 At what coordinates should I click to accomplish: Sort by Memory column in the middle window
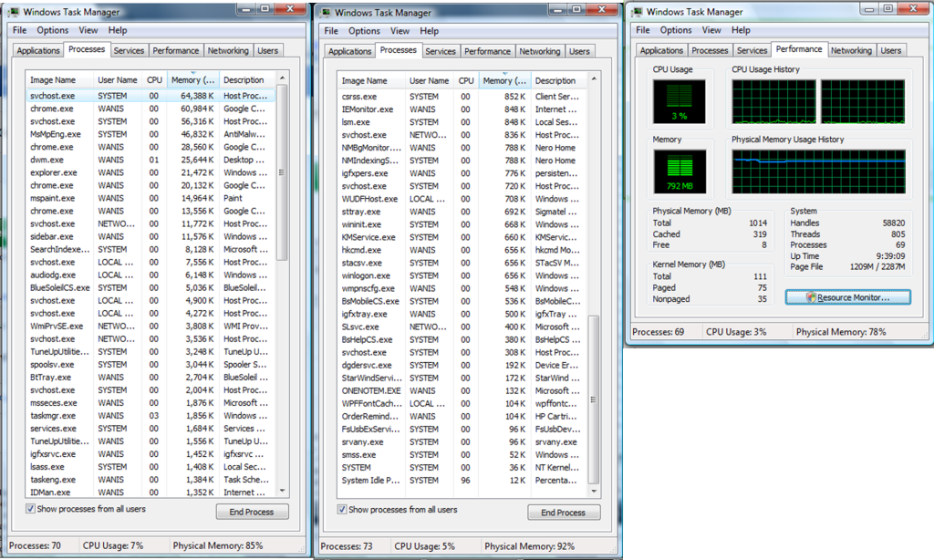[x=503, y=80]
